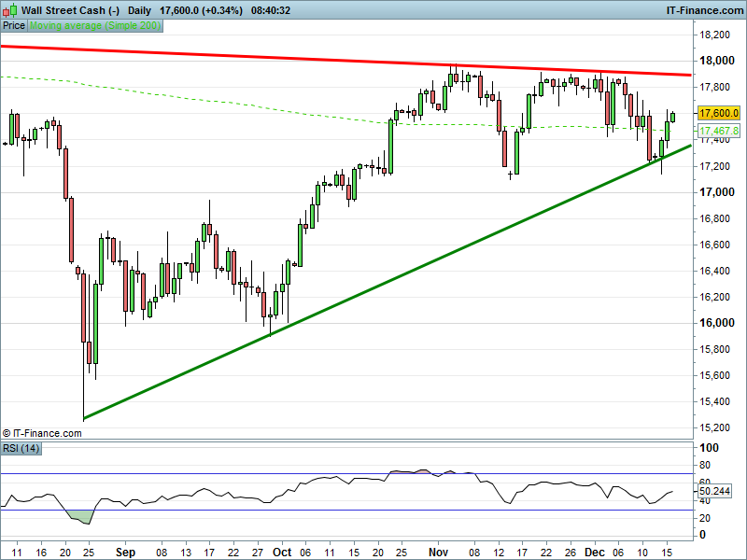Click the Daily timeframe in the header
The width and height of the screenshot is (747, 560).
[140, 10]
